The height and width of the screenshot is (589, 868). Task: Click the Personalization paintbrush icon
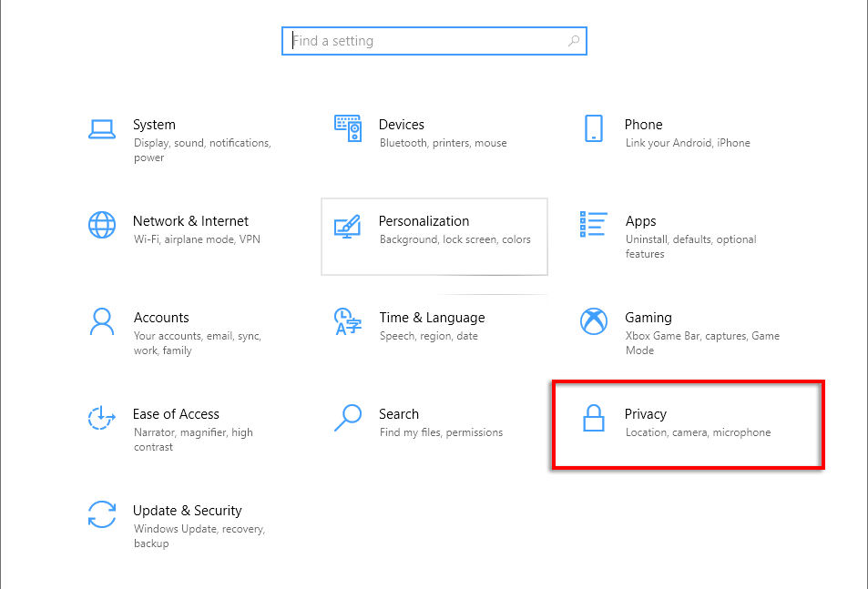[348, 226]
